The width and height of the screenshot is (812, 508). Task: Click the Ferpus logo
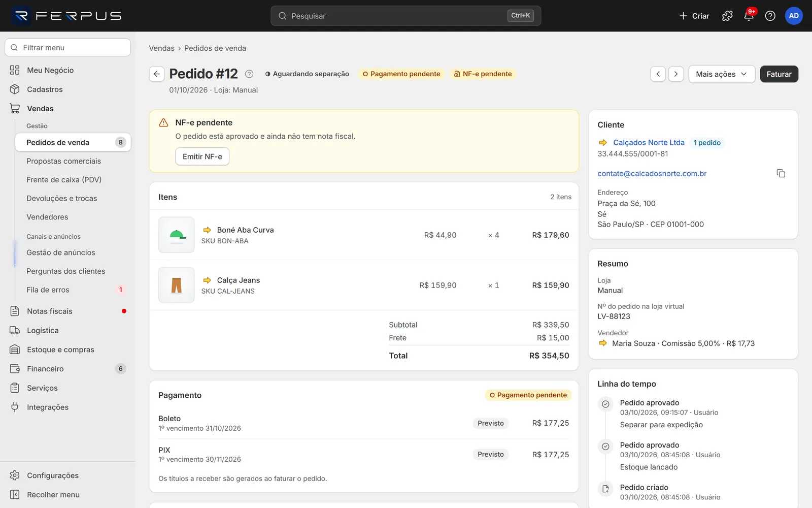67,16
